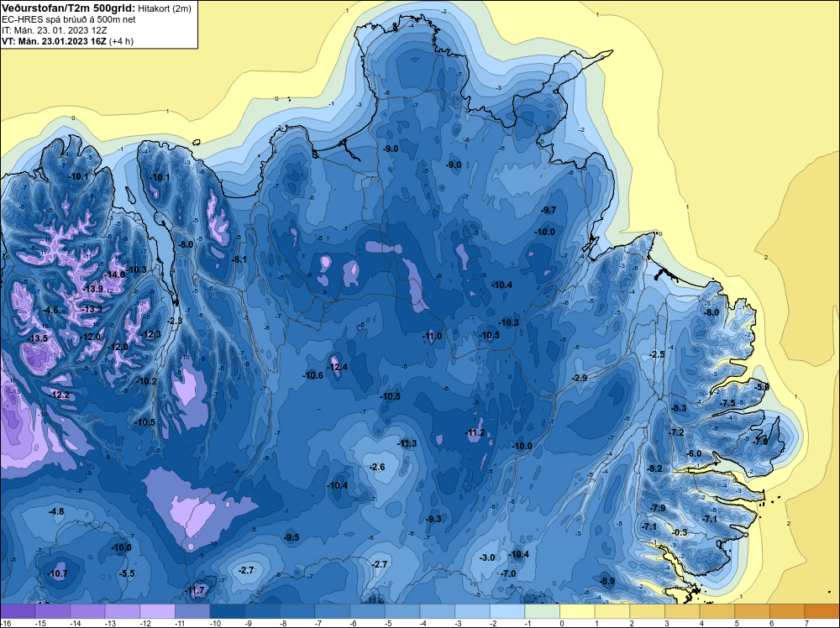Click the '-8.1' temperature value on the map
The width and height of the screenshot is (840, 628).
(x=239, y=259)
